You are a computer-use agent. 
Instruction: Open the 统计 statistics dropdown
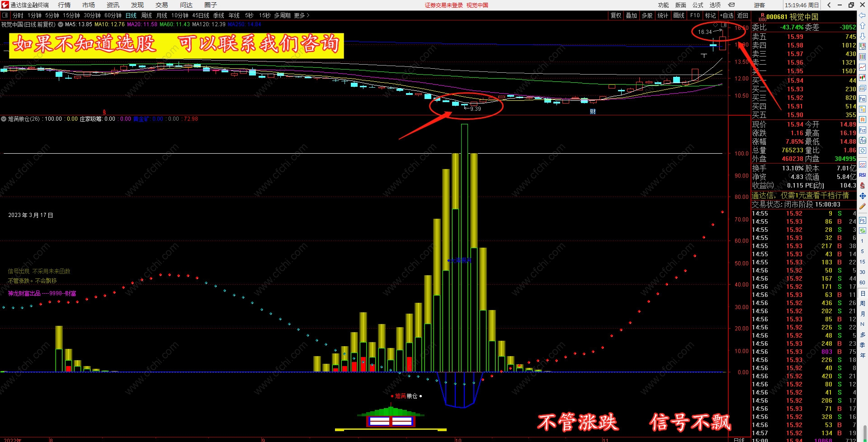pyautogui.click(x=663, y=15)
